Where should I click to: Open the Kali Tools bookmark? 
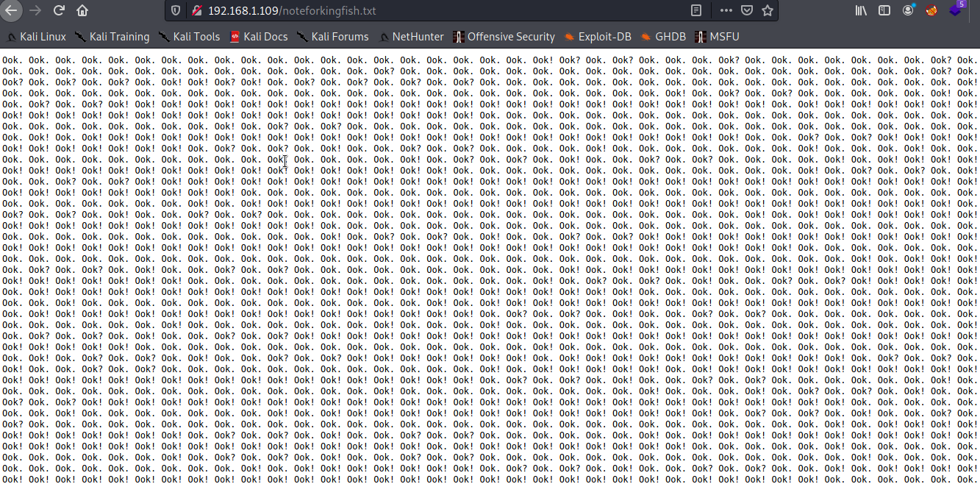[x=189, y=37]
